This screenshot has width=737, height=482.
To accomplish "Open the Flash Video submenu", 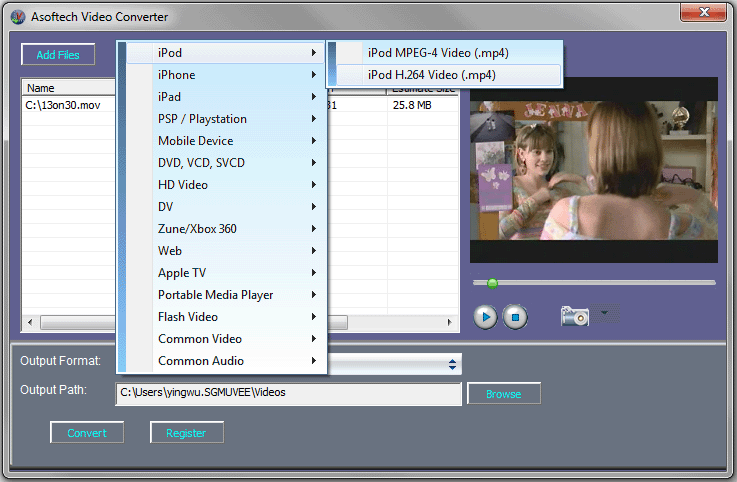I will [x=225, y=317].
